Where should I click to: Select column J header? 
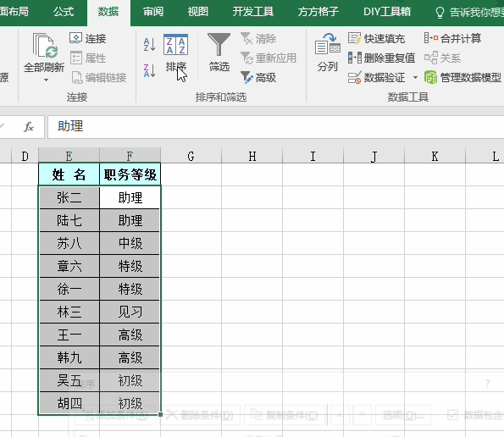tap(374, 156)
